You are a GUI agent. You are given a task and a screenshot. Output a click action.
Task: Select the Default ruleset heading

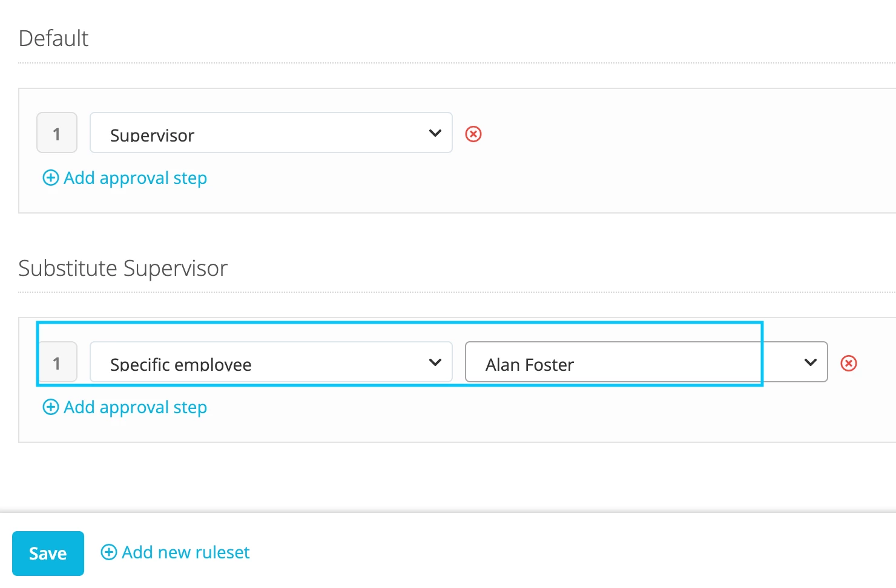click(x=54, y=38)
